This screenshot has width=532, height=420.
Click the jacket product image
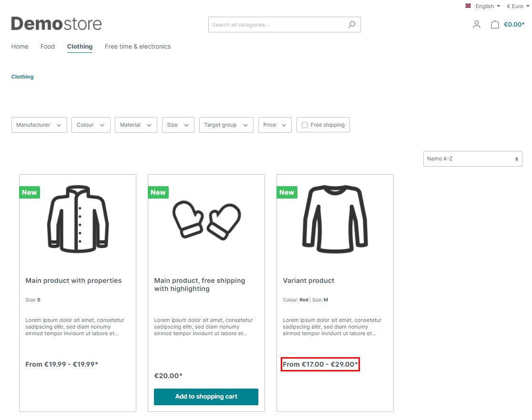[x=78, y=219]
